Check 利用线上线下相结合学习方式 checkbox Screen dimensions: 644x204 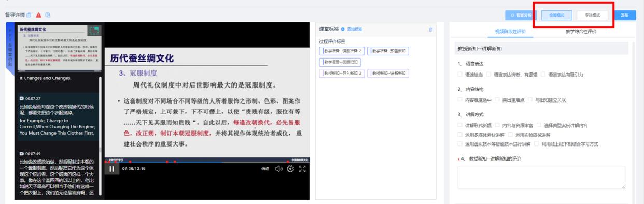[536, 143]
